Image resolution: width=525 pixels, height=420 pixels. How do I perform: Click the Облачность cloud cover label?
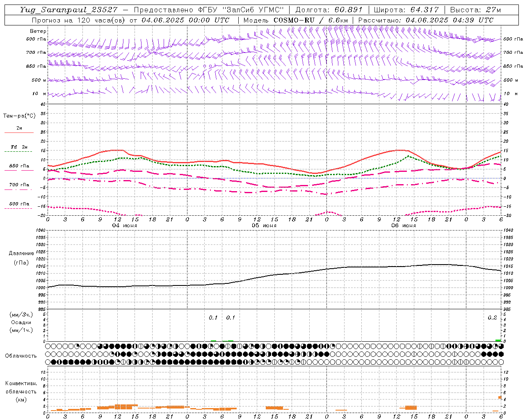point(21,356)
